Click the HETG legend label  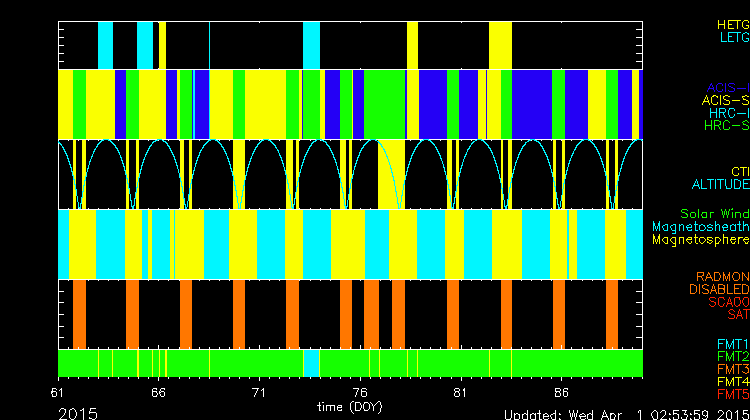tap(733, 24)
